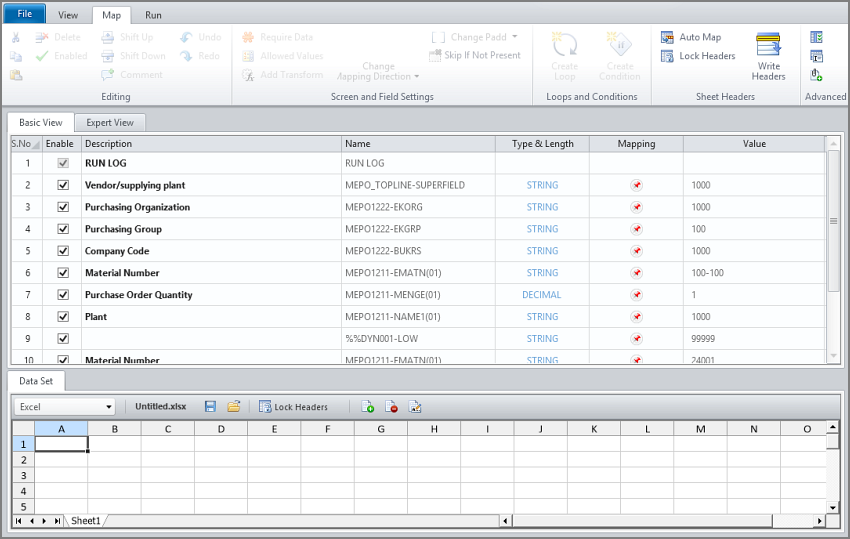Click Lock Headers in Data Set toolbar
850x539 pixels.
tap(293, 407)
